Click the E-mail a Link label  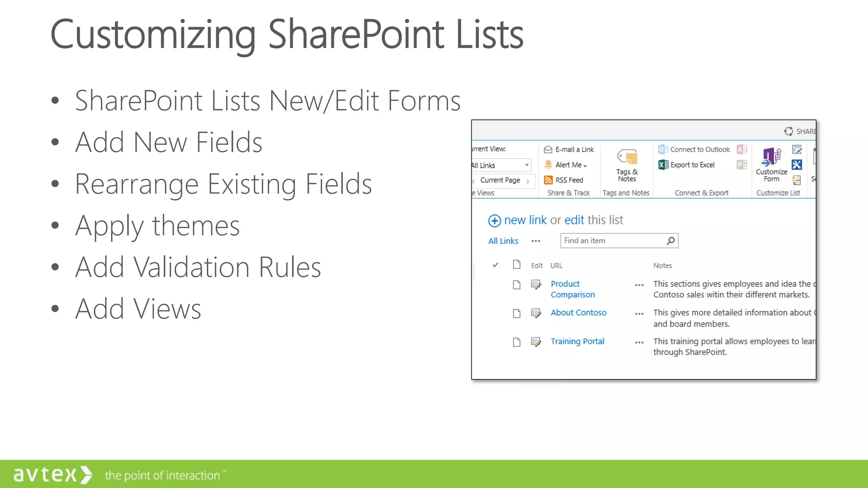tap(575, 150)
